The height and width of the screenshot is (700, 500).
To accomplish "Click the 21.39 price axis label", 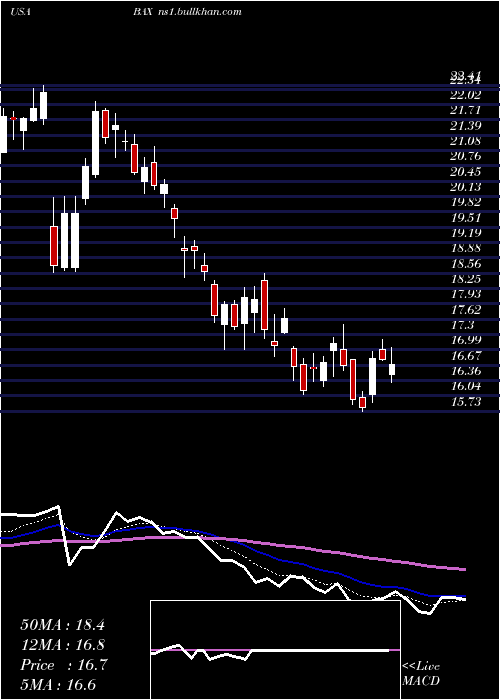I will pos(465,126).
